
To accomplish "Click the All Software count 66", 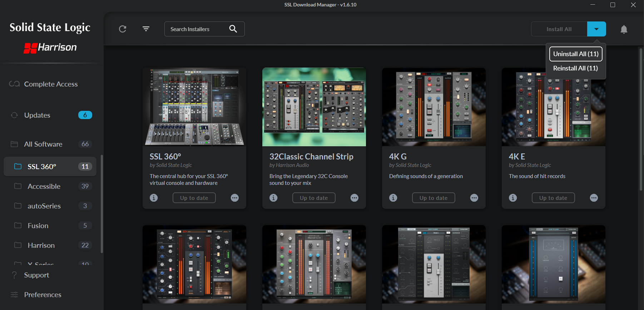I will point(85,144).
